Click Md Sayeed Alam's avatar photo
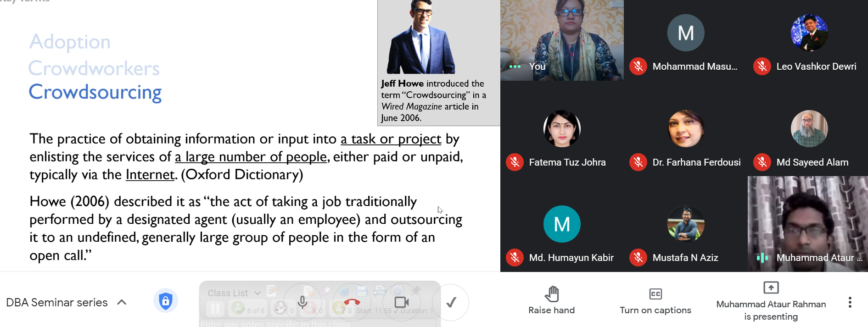Screen dimensions: 868x327 [809, 128]
